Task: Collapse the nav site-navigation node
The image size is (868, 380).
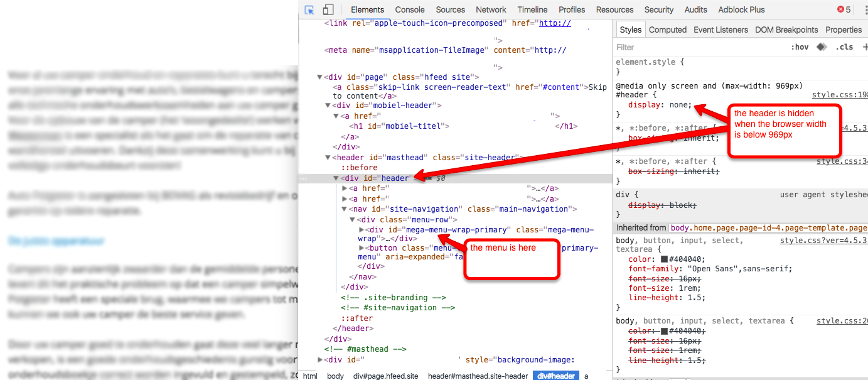Action: [345, 209]
